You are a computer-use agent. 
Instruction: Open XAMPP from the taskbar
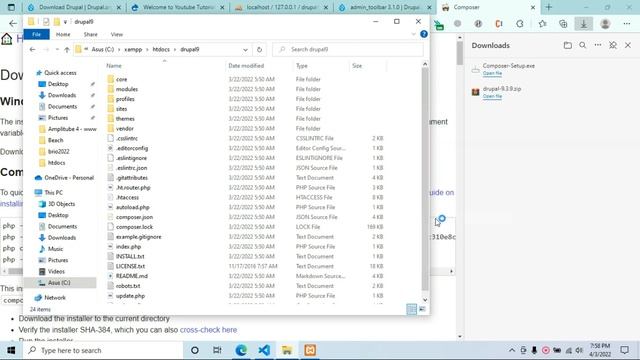310,350
